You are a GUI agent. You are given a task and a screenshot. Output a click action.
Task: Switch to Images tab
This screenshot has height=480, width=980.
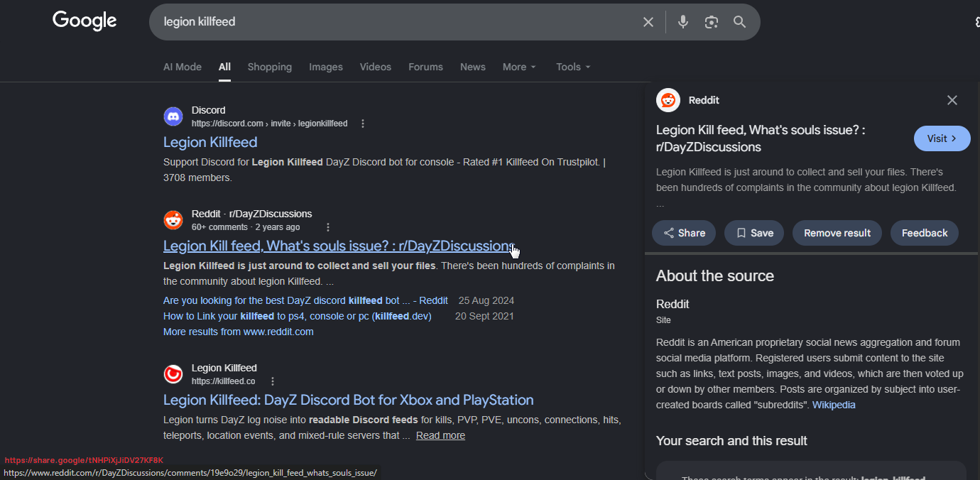[326, 67]
